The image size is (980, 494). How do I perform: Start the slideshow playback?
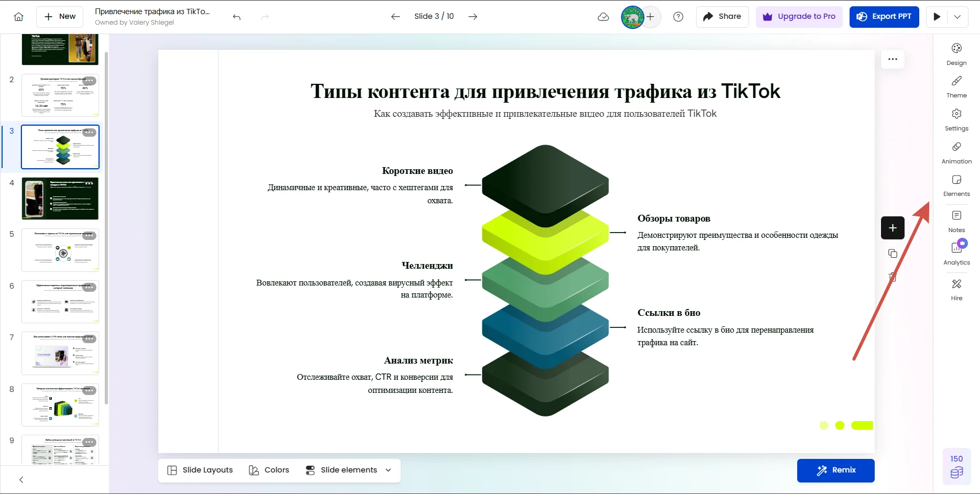click(937, 17)
